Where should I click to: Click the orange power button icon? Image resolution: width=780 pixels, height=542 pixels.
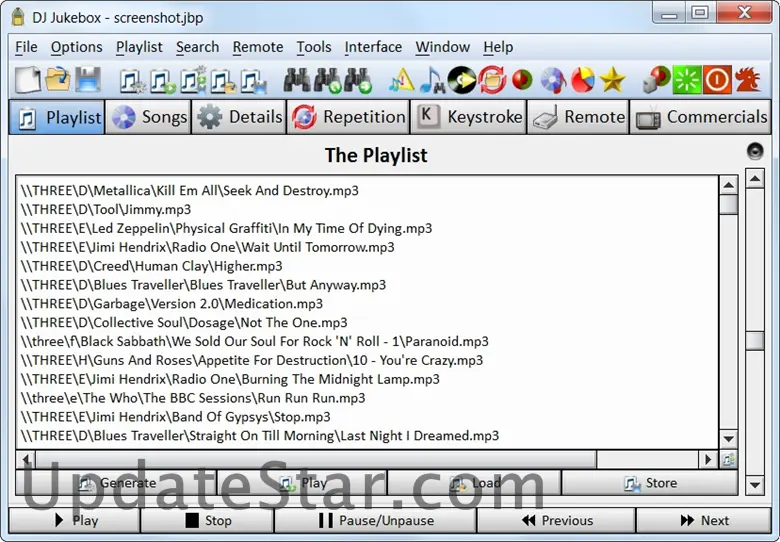click(x=717, y=80)
